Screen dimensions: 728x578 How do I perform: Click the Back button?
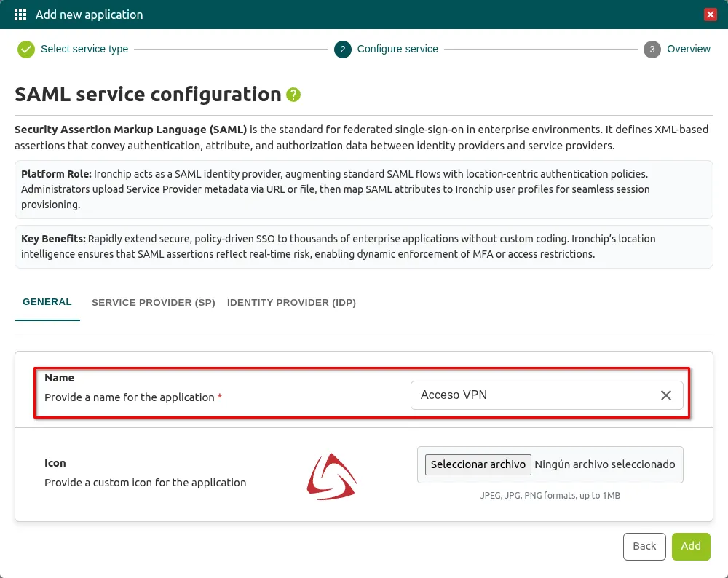[644, 546]
